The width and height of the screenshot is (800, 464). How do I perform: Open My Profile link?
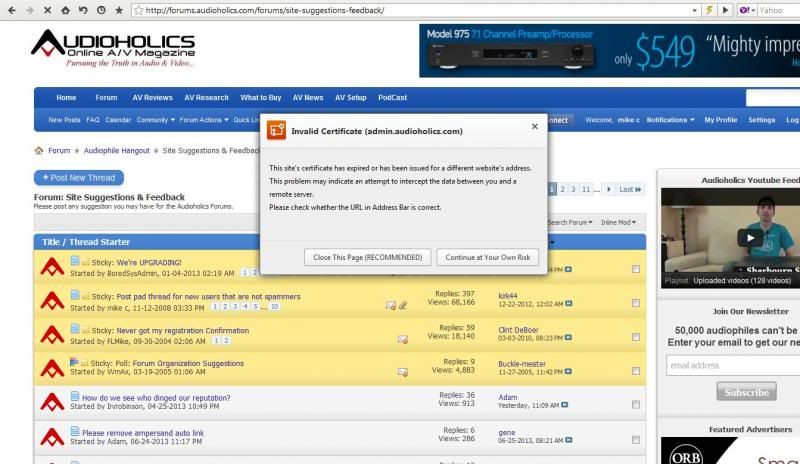click(721, 120)
